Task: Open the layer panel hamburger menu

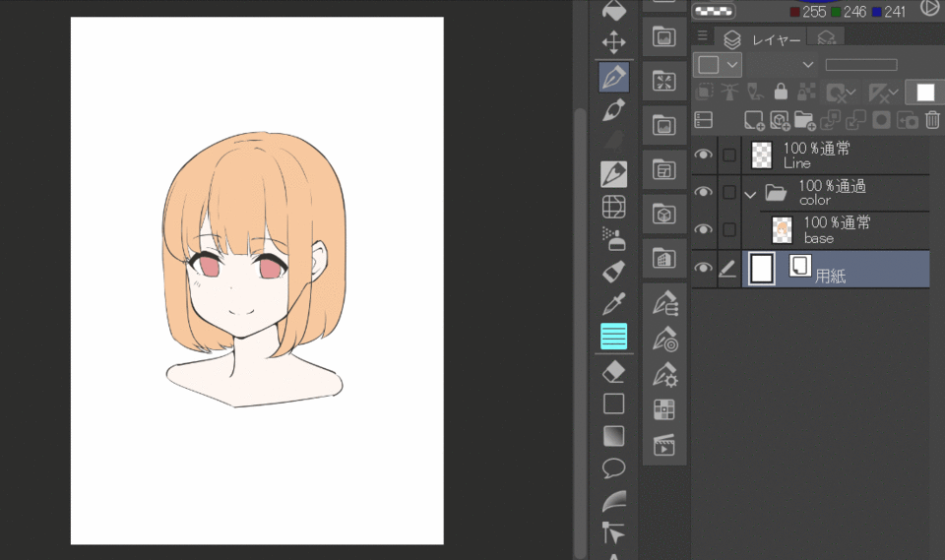Action: [703, 37]
